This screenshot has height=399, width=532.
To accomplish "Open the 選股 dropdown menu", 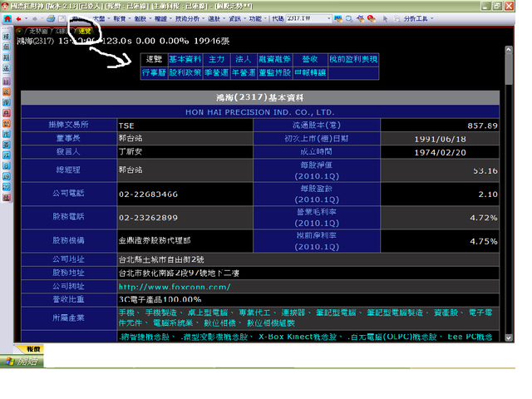I will tap(216, 19).
